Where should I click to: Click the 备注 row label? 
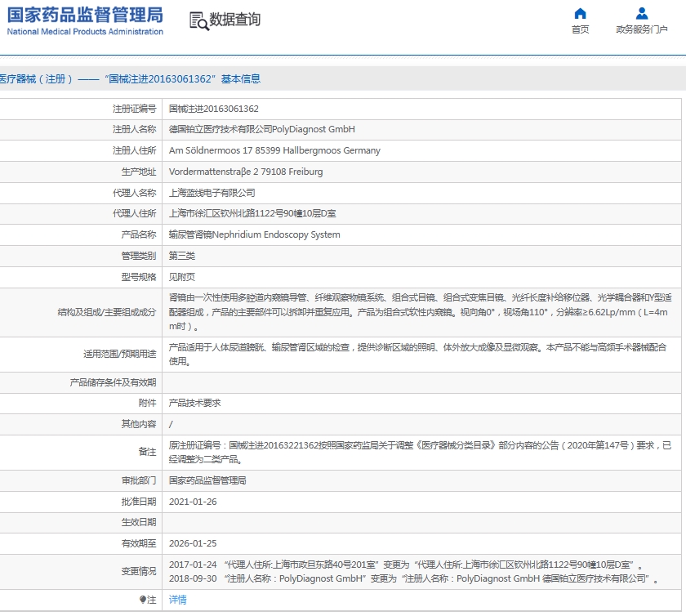point(148,452)
